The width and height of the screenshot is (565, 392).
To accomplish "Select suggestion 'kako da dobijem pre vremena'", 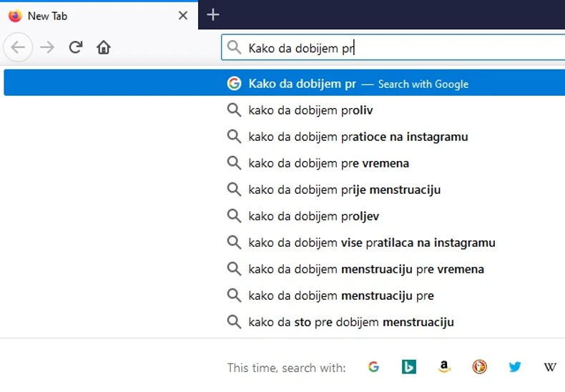I will click(x=328, y=163).
